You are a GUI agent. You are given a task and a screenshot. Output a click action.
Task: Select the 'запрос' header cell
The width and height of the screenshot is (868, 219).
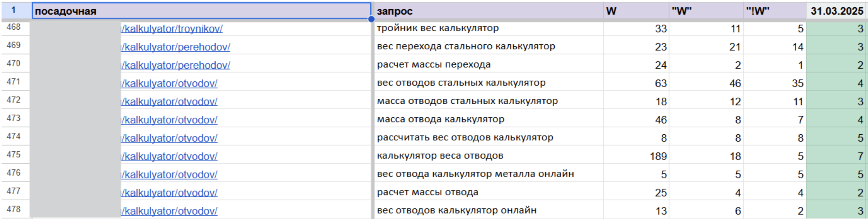coord(488,11)
